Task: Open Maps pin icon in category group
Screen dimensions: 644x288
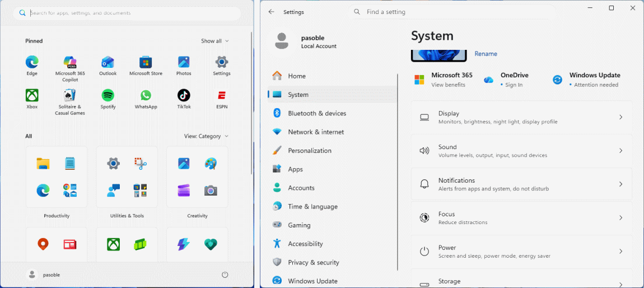Action: click(x=43, y=245)
